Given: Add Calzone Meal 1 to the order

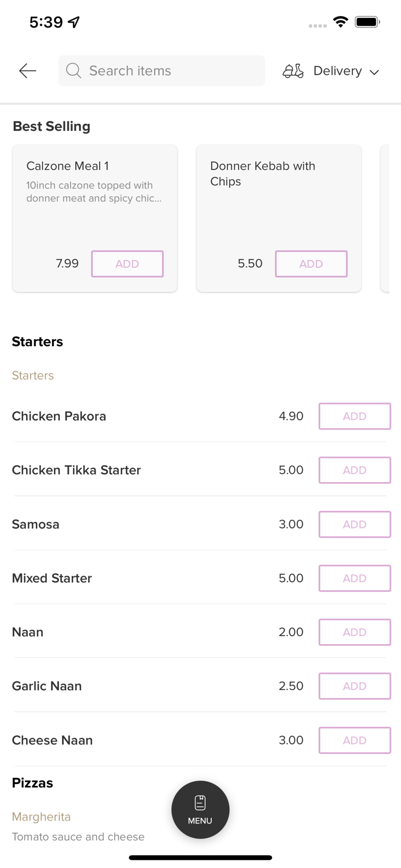Looking at the screenshot, I should 127,264.
